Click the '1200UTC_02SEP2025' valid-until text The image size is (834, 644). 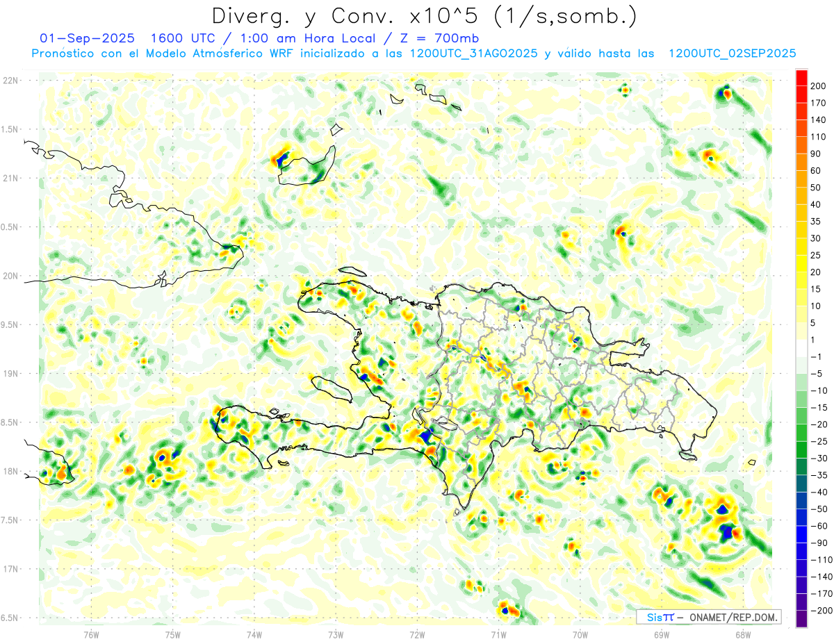(732, 53)
